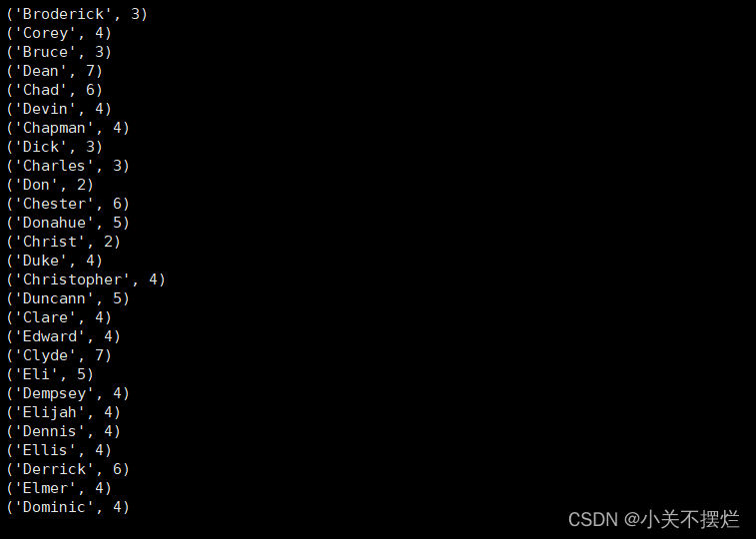Click the ('Clyde', 7) tuple
Screen dimensions: 756x539
59,355
